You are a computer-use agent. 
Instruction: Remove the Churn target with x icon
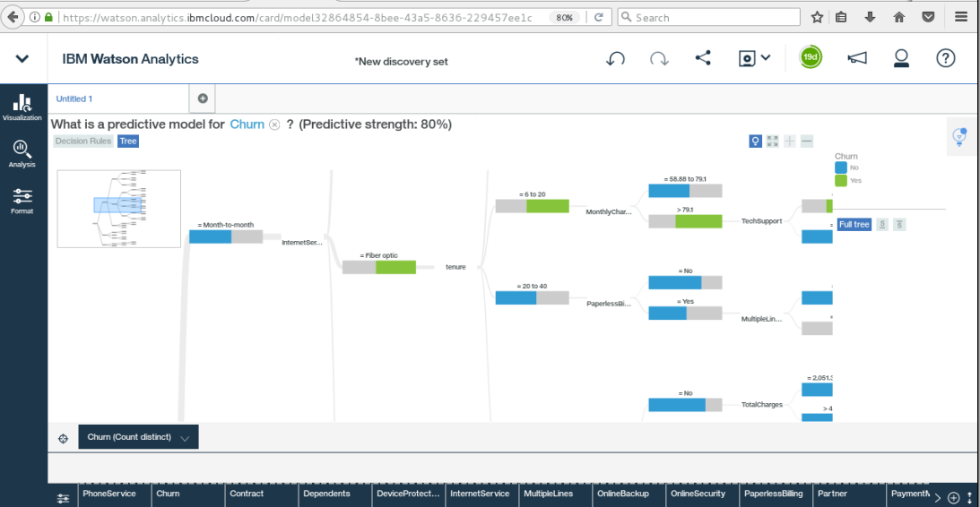coord(273,125)
